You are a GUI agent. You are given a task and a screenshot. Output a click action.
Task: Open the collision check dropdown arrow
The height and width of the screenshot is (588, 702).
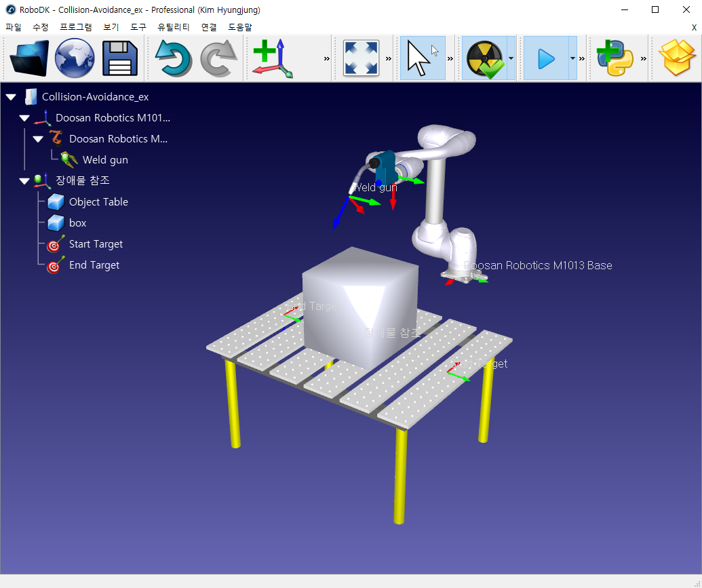pos(511,58)
